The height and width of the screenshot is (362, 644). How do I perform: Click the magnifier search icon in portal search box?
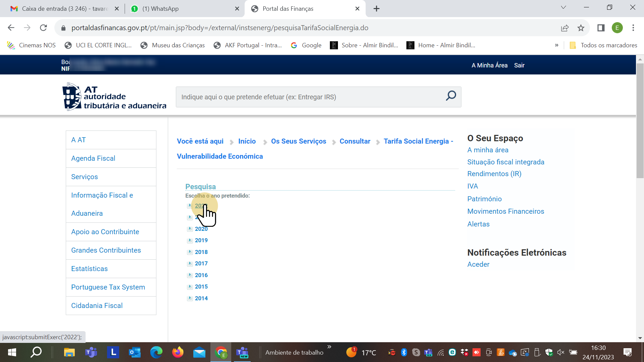pyautogui.click(x=451, y=96)
